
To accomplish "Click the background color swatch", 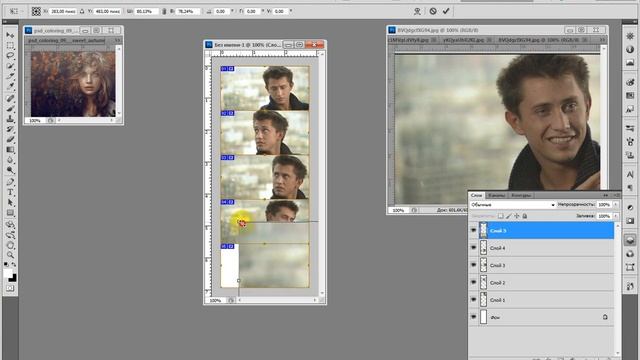I will point(13,279).
